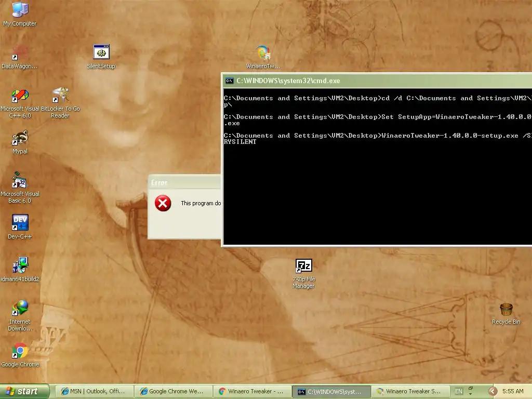Select the DataWagon desktop shortcut
Viewport: 532px width, 399px height.
[x=20, y=56]
